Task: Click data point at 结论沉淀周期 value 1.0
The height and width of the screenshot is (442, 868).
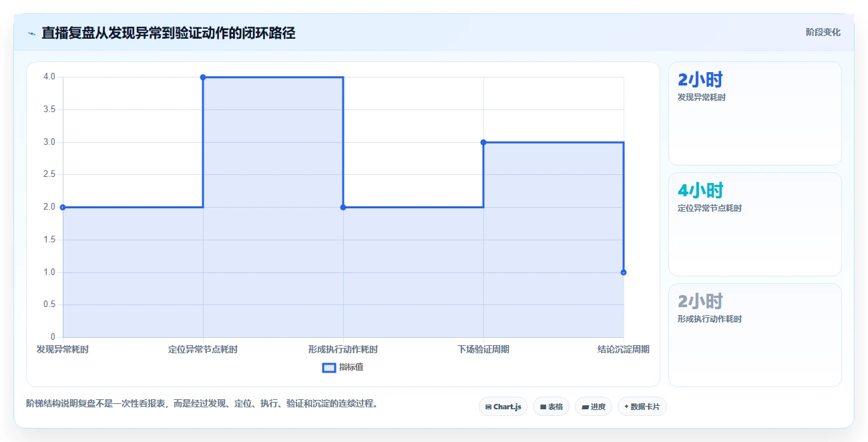Action: pos(624,272)
